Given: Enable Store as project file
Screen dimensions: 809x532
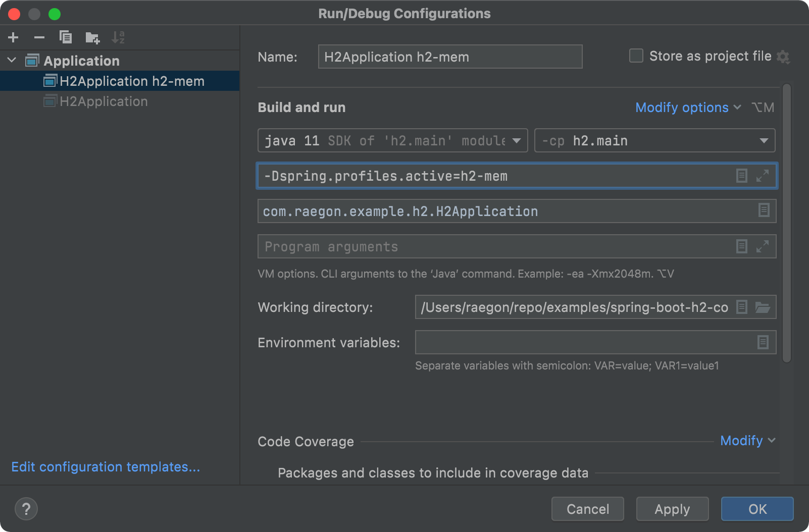Looking at the screenshot, I should tap(636, 56).
